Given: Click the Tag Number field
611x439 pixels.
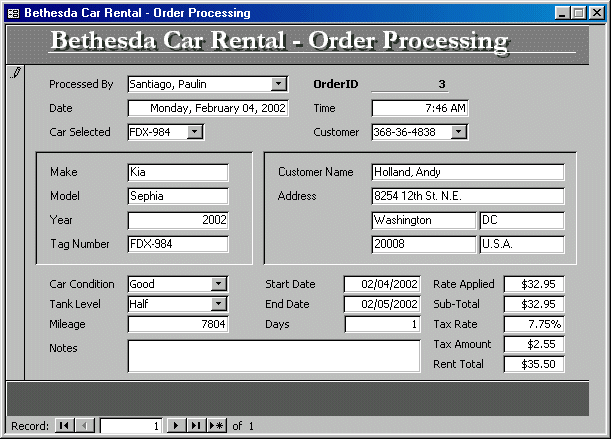Looking at the screenshot, I should [178, 244].
